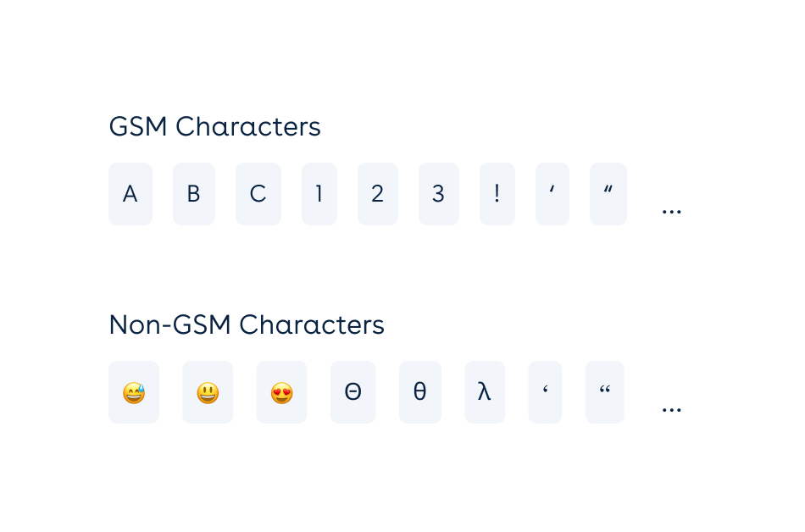Select the curly double quote tile
Viewport: 805px width, 532px height.
coord(604,392)
